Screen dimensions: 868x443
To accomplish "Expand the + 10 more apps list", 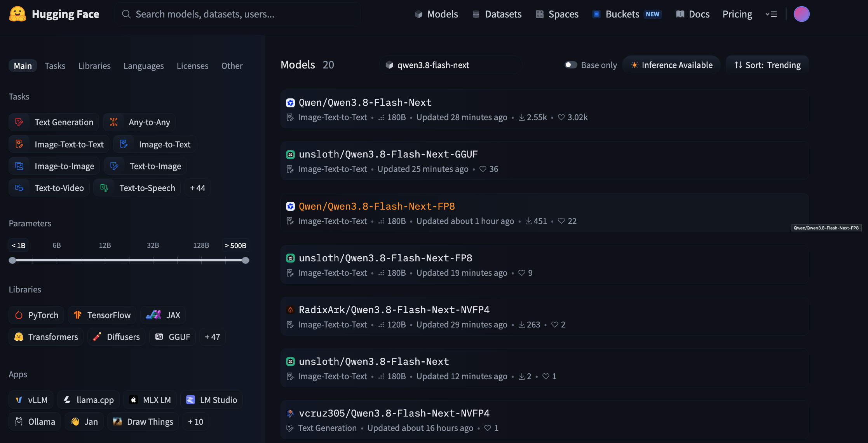I will click(195, 422).
